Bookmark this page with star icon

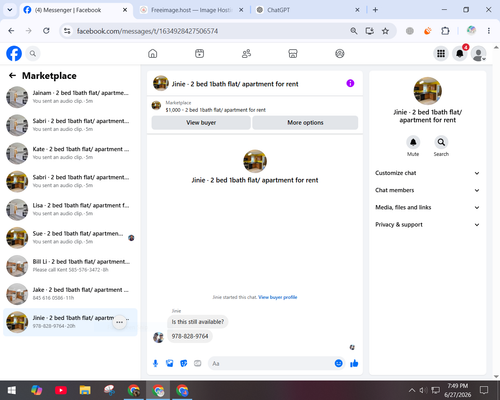[x=385, y=31]
